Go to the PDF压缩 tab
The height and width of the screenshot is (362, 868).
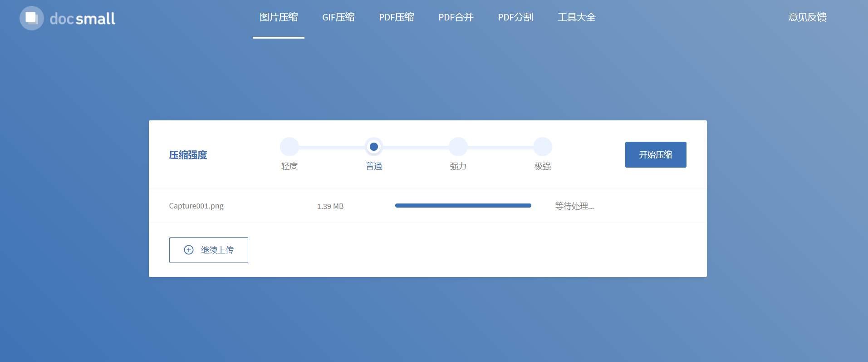(x=397, y=17)
